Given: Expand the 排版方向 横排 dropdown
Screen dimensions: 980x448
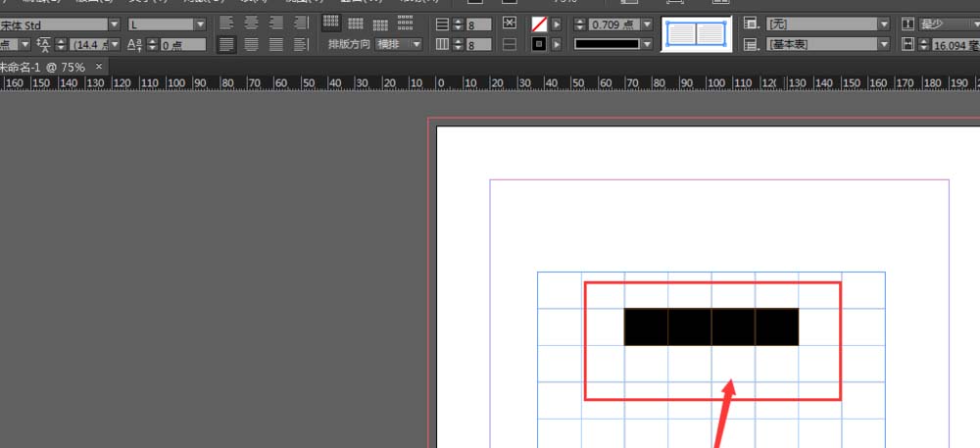Looking at the screenshot, I should 416,44.
